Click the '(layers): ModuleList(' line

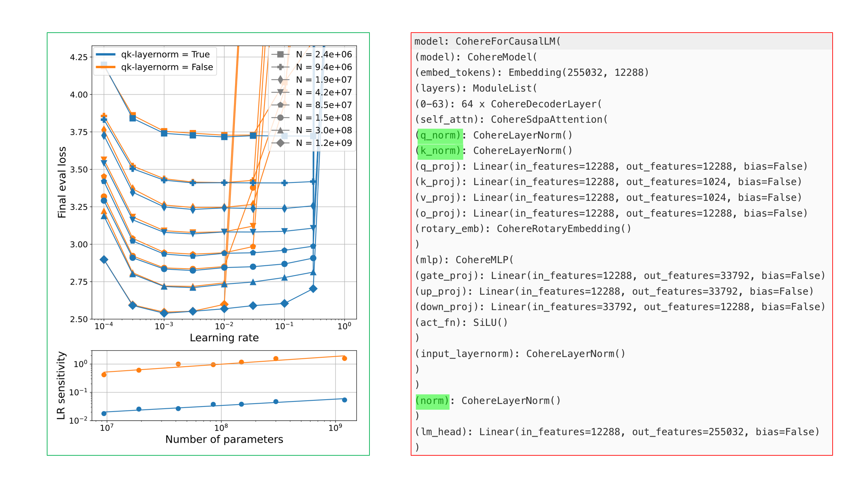[x=476, y=88]
